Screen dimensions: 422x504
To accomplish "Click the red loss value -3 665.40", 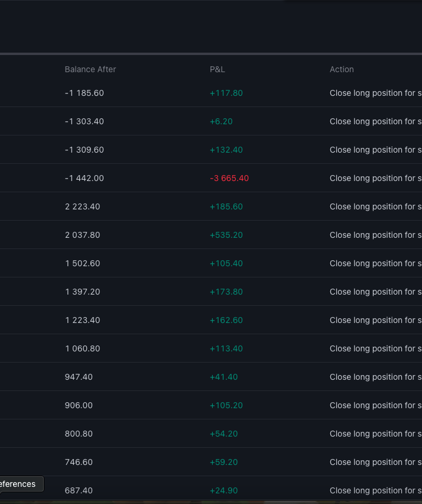I will click(229, 178).
